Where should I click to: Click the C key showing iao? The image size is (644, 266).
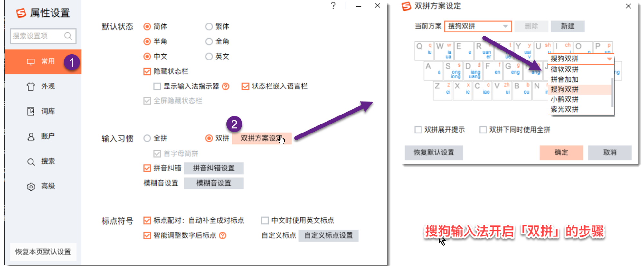click(482, 91)
